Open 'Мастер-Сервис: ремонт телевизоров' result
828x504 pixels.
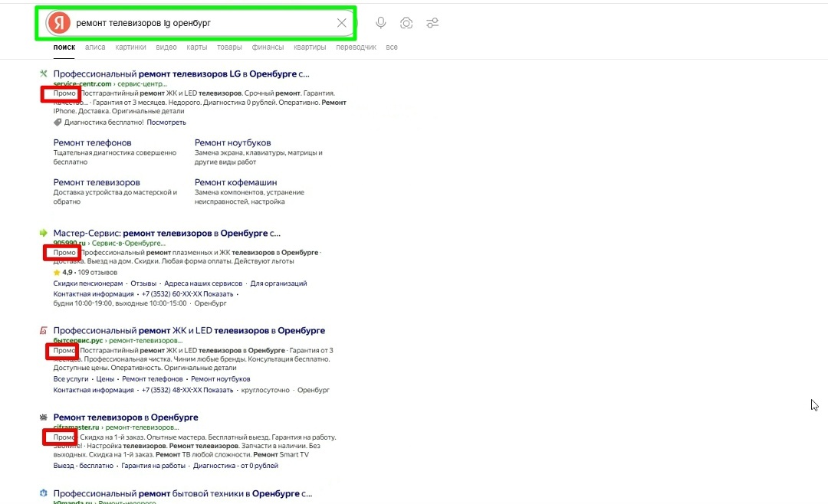167,233
